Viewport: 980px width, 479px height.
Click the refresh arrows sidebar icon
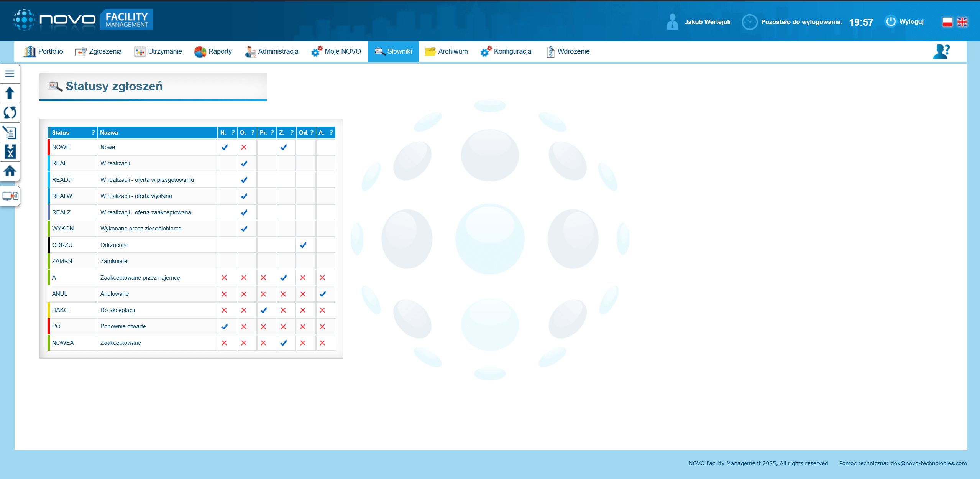(x=10, y=113)
